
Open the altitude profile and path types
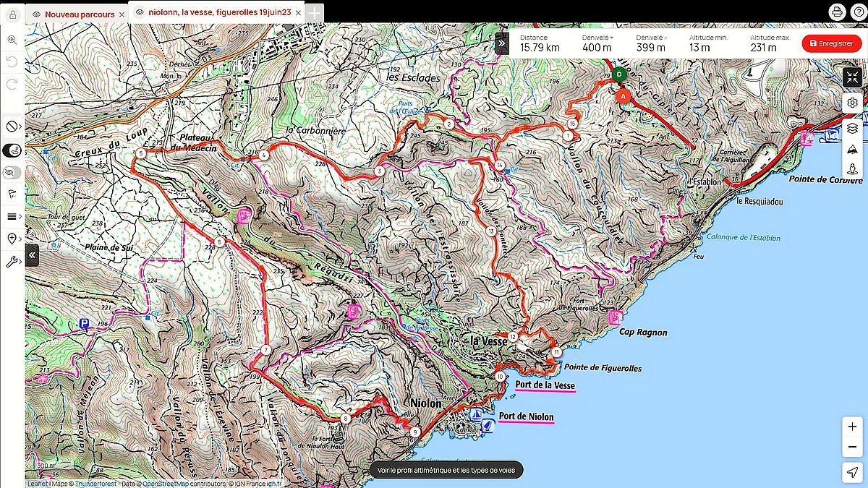tap(445, 470)
